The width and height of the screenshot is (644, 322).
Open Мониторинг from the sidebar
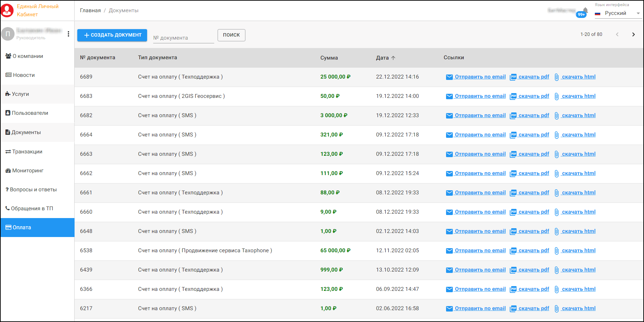(28, 171)
